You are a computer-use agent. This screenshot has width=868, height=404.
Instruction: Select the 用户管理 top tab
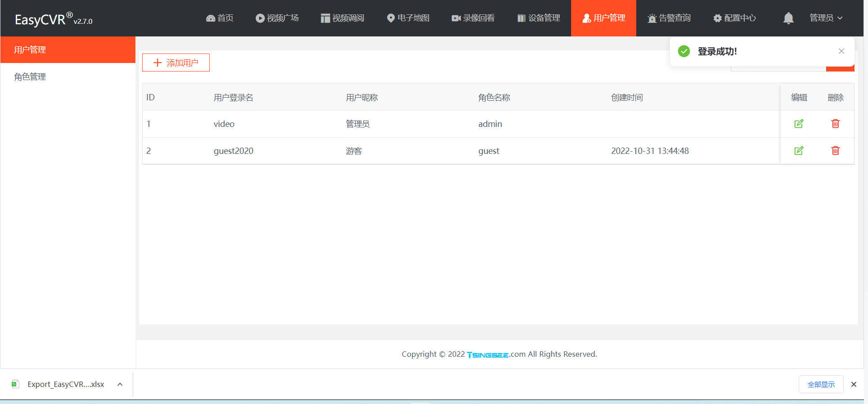[x=603, y=18]
